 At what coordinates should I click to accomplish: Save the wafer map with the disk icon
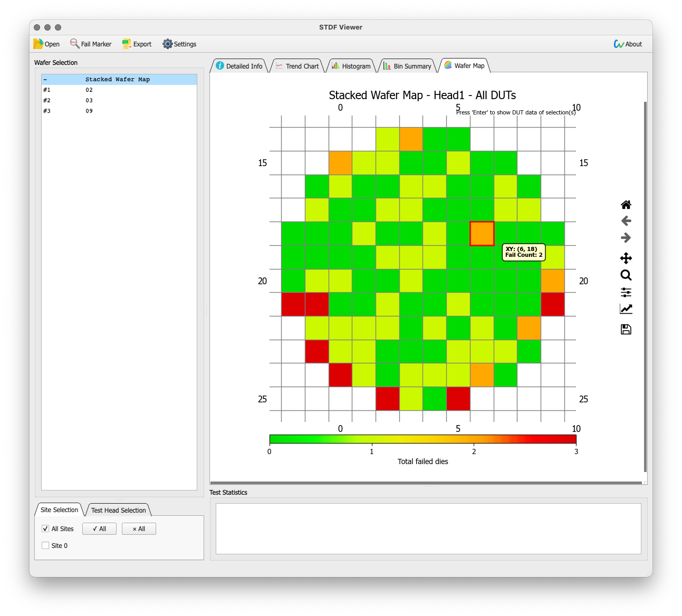(x=626, y=329)
